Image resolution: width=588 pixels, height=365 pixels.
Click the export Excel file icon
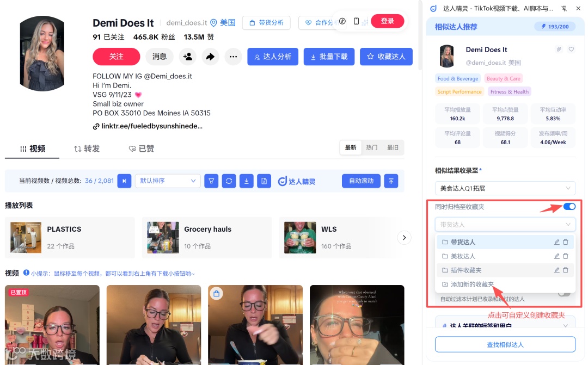pos(264,181)
